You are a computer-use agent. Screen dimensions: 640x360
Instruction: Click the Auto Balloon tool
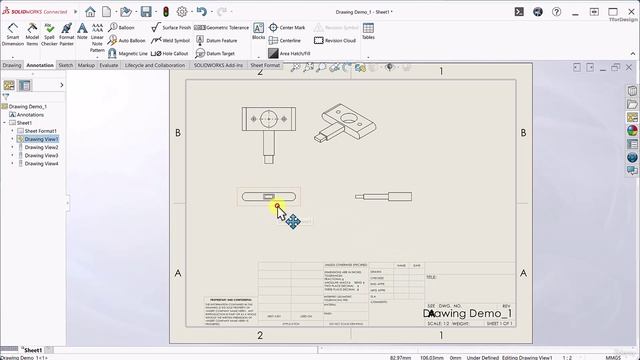point(127,40)
